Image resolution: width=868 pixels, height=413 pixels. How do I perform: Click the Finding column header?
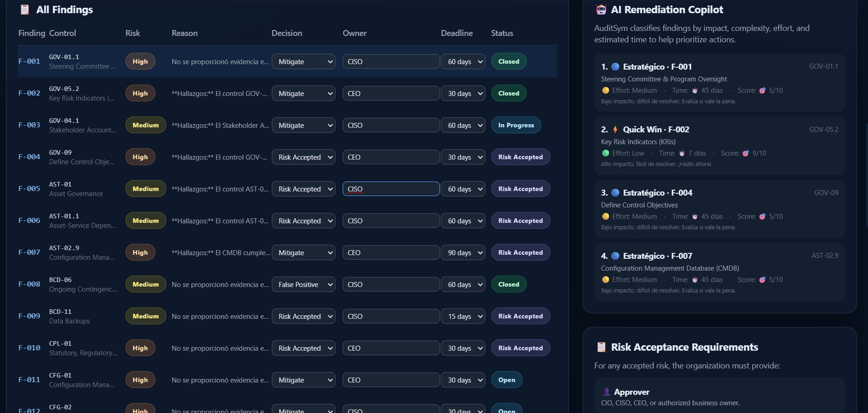click(x=32, y=33)
